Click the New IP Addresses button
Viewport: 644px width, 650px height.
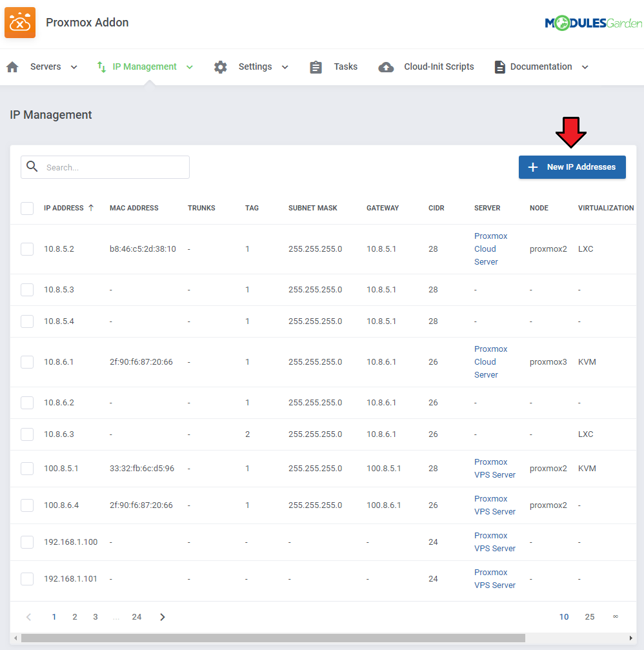[x=572, y=167]
